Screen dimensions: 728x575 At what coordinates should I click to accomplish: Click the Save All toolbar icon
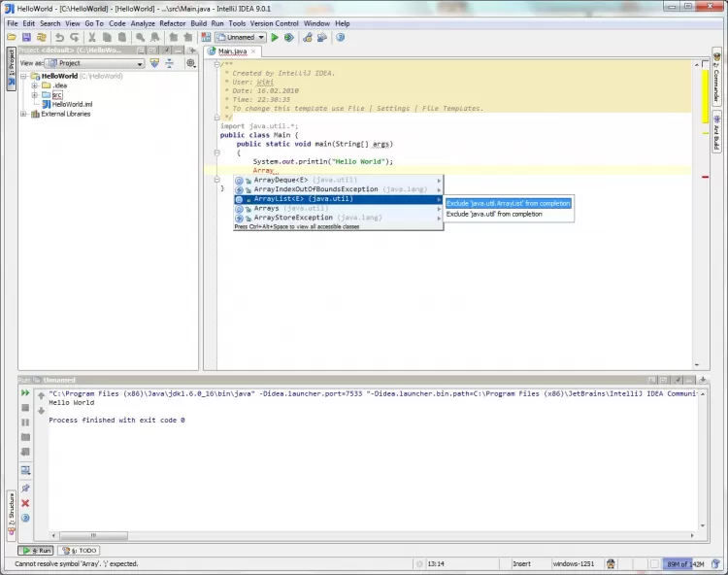coord(26,37)
